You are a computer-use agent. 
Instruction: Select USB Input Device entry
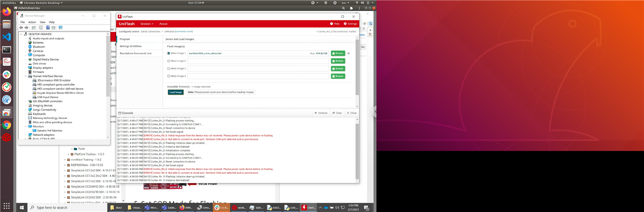coord(48,97)
